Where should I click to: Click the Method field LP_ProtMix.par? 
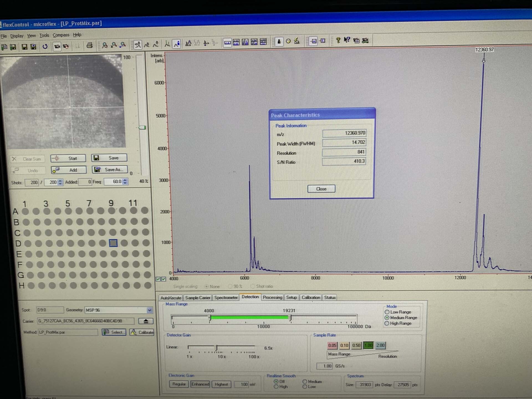pos(68,332)
